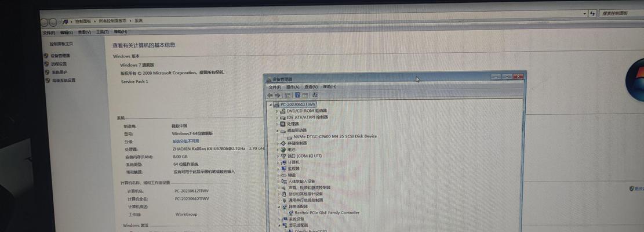Select NVMe DTGC-CP600 M4 25 SCSI Disk Device

point(335,136)
